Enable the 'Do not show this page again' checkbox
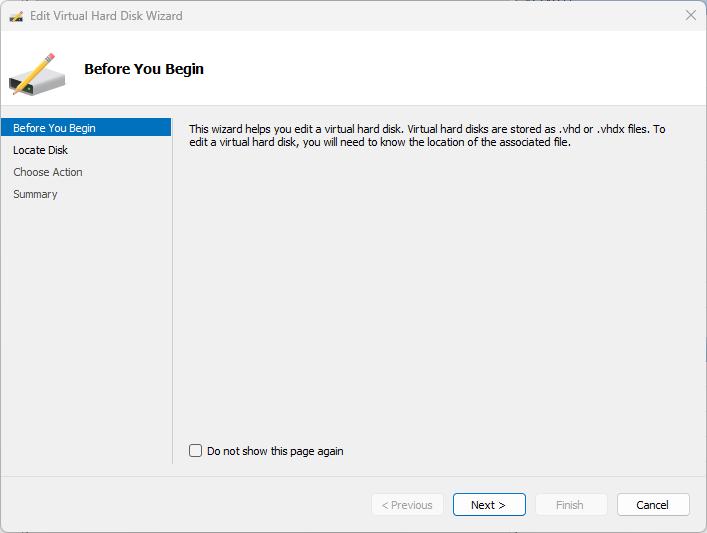707x533 pixels. point(196,451)
